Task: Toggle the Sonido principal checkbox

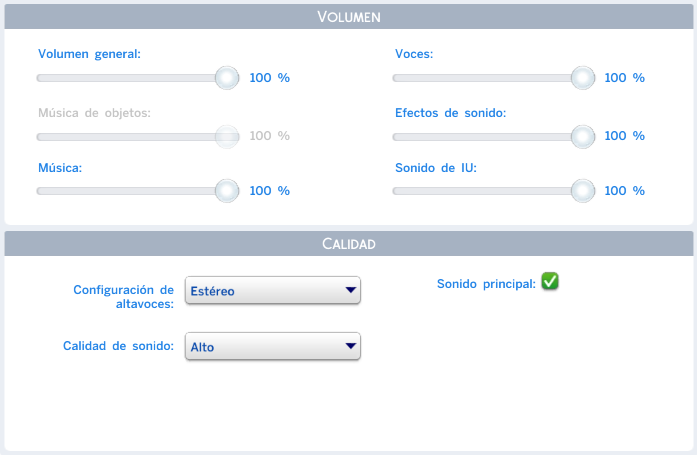Action: click(x=550, y=282)
